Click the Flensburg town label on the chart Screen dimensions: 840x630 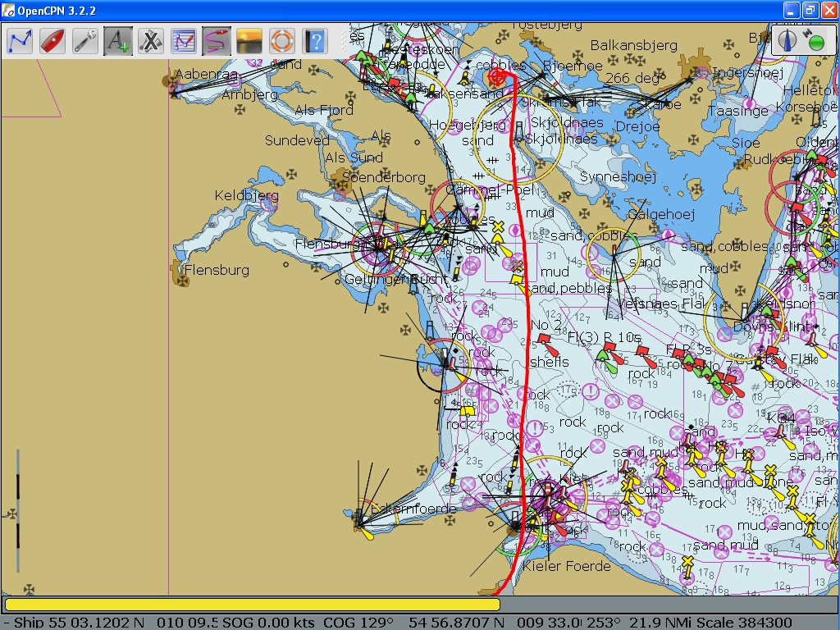(217, 270)
